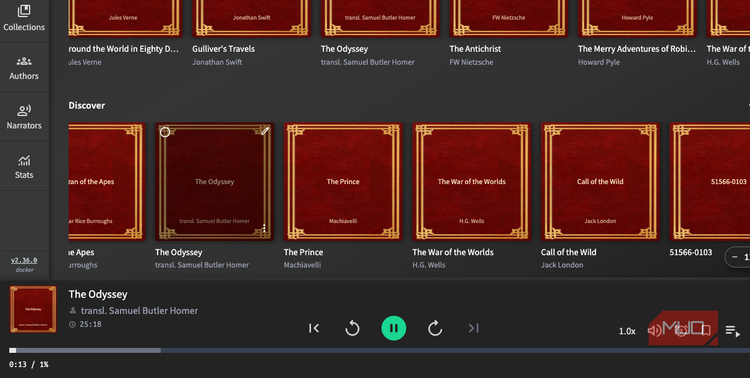Open the Stats page in sidebar
Screen dimensions: 750x378
click(24, 167)
